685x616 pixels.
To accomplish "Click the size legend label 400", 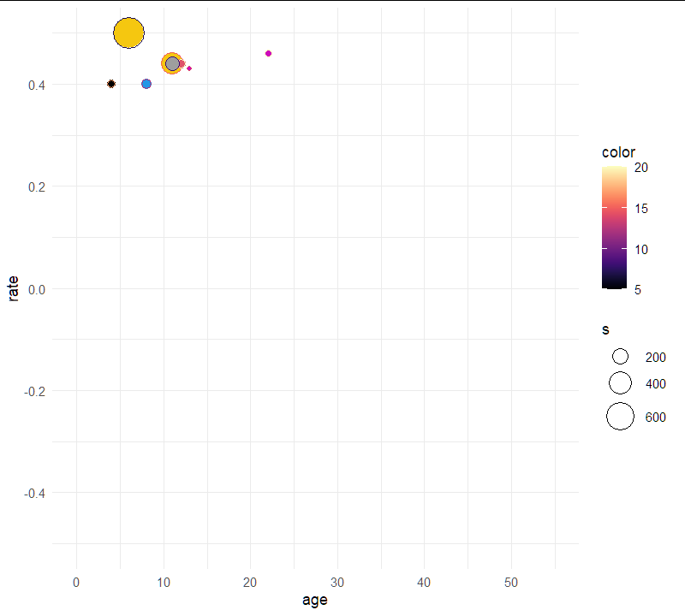I will (x=655, y=384).
